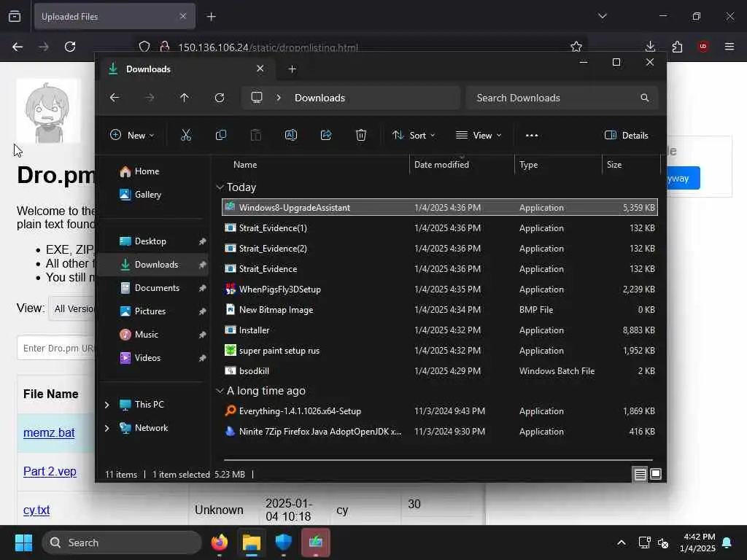747x560 pixels.
Task: Select the Strait_Evidence(2) file
Action: coord(440,249)
